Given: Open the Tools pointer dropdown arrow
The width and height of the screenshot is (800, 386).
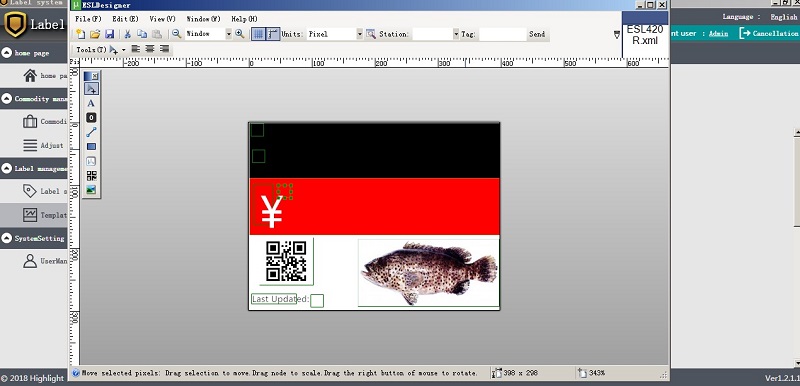Looking at the screenshot, I should click(123, 50).
